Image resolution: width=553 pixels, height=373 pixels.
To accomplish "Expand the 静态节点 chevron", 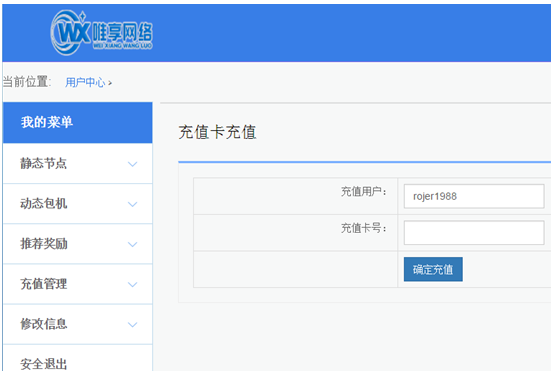I will point(132,164).
